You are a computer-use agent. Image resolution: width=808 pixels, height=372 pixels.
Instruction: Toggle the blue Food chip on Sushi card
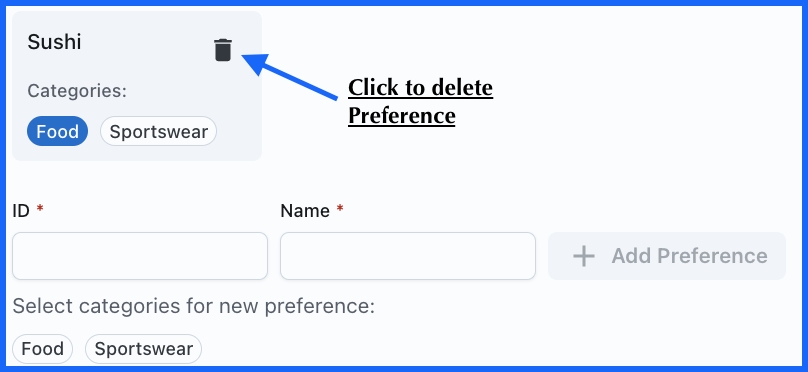(57, 131)
